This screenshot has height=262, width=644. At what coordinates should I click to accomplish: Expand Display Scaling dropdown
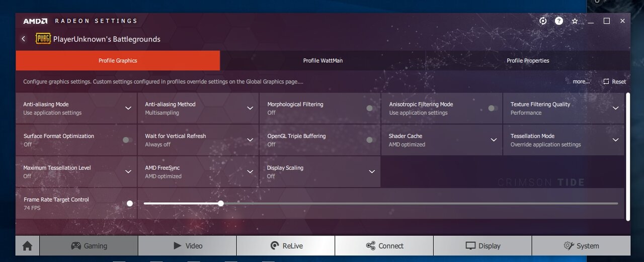click(x=372, y=171)
